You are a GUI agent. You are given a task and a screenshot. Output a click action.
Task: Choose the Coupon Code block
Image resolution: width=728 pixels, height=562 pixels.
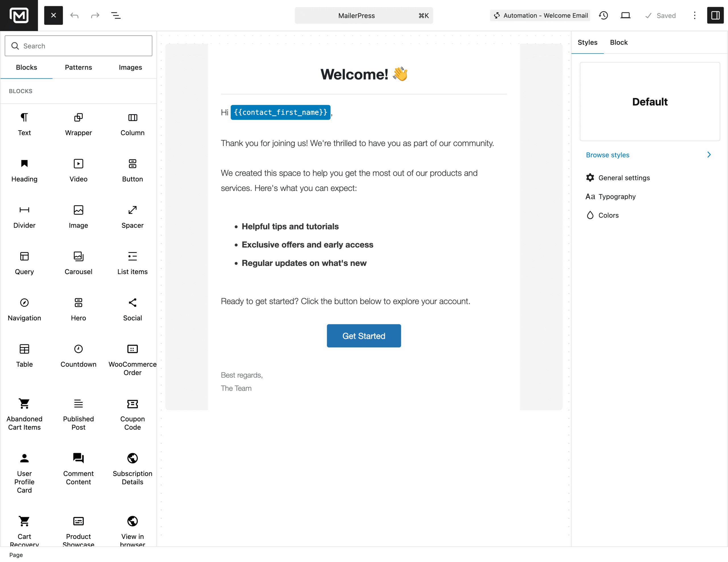132,414
